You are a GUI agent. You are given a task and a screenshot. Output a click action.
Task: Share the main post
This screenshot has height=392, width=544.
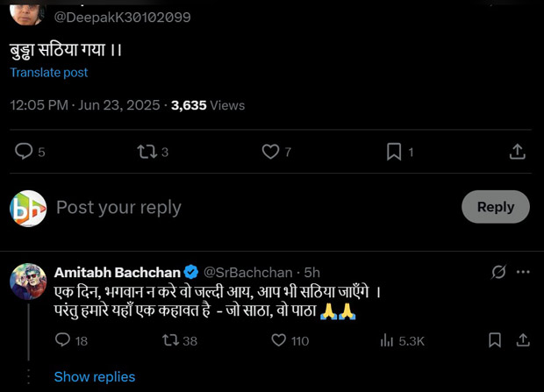click(x=518, y=152)
